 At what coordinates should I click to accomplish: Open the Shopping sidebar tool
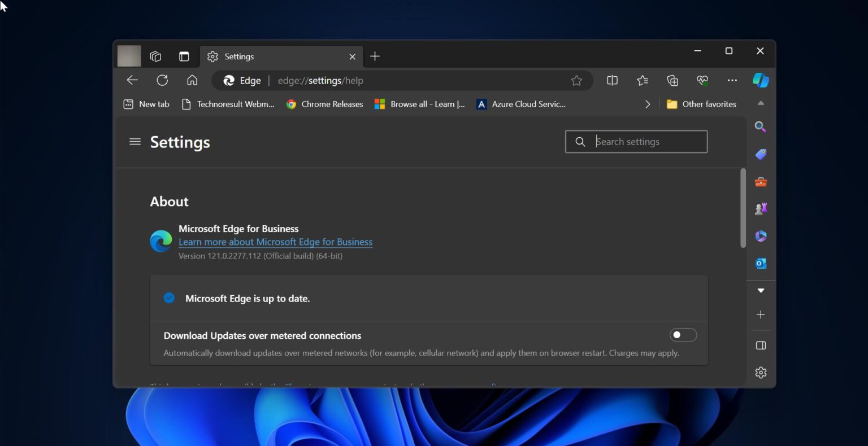point(761,154)
